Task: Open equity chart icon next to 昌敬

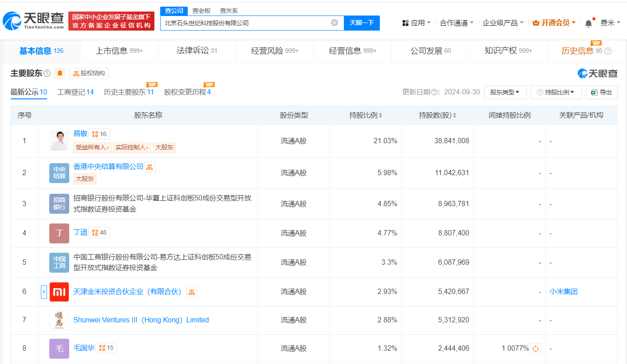Action: 99,134
